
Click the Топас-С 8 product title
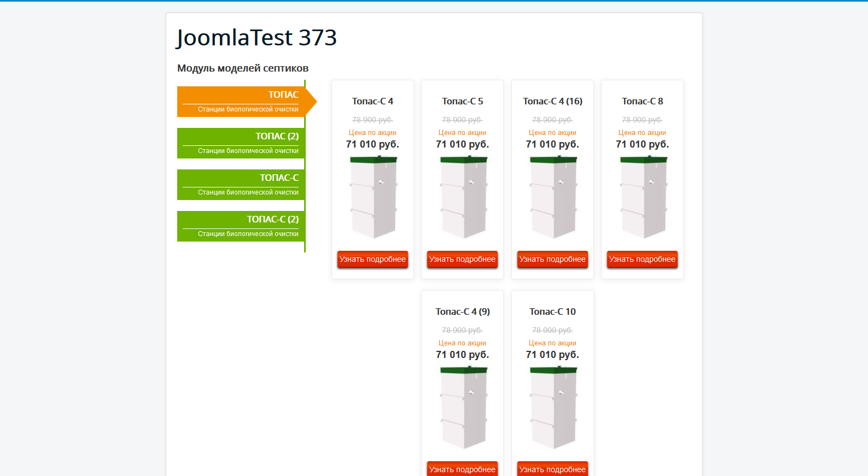[x=642, y=101]
